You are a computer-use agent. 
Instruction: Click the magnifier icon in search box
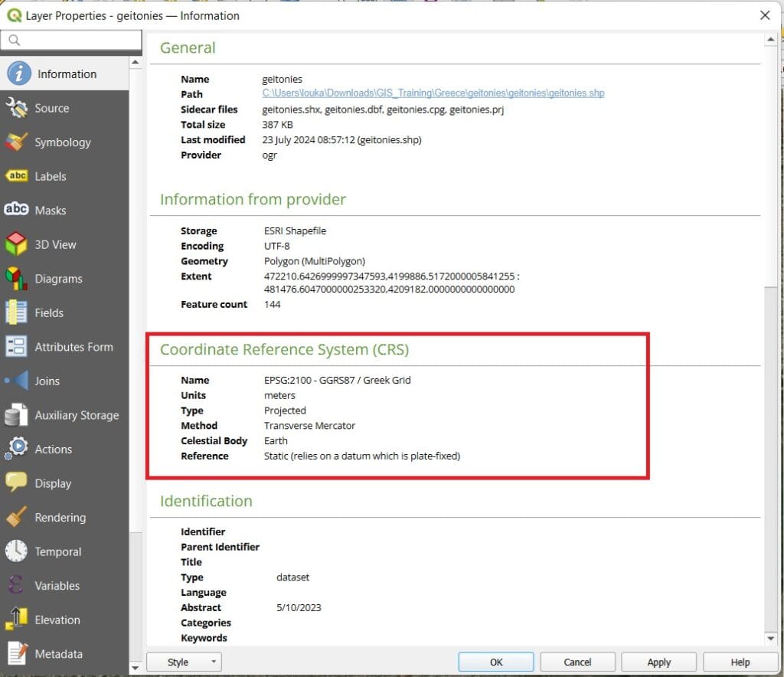[x=14, y=40]
